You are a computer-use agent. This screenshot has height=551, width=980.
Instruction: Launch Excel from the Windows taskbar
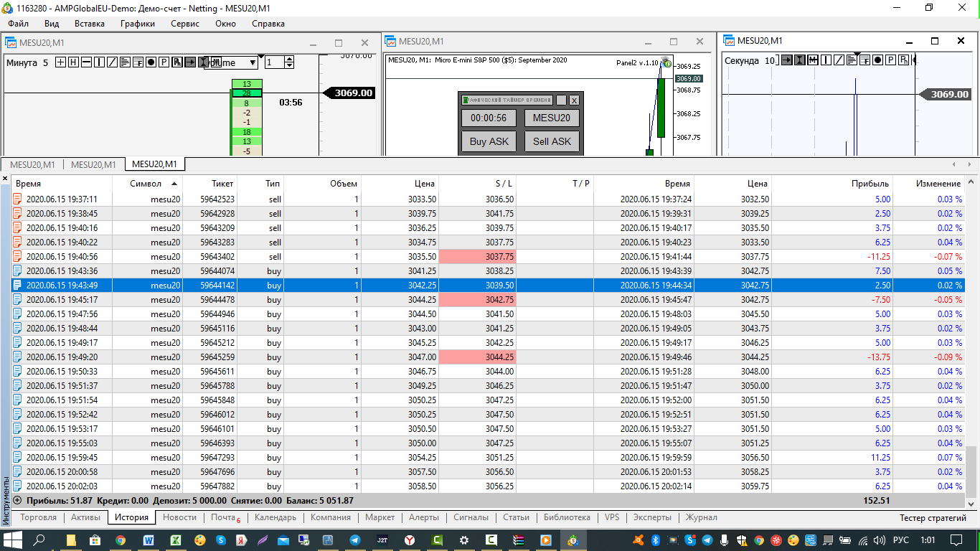pos(175,540)
